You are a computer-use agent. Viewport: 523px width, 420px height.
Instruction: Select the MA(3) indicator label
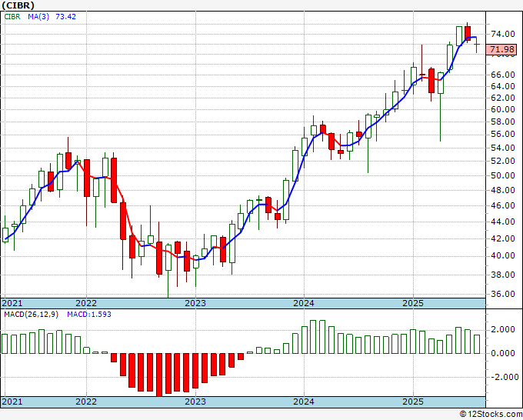point(38,17)
